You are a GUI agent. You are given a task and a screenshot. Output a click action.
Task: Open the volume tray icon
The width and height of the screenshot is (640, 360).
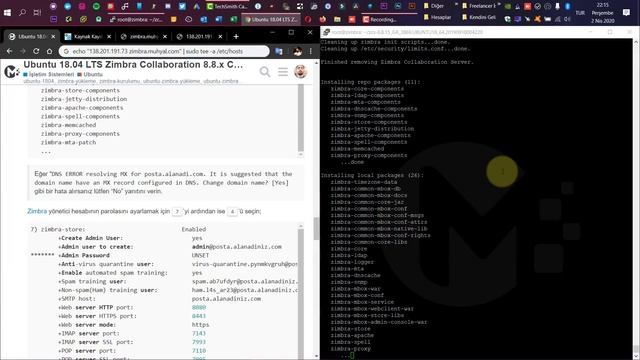(567, 19)
